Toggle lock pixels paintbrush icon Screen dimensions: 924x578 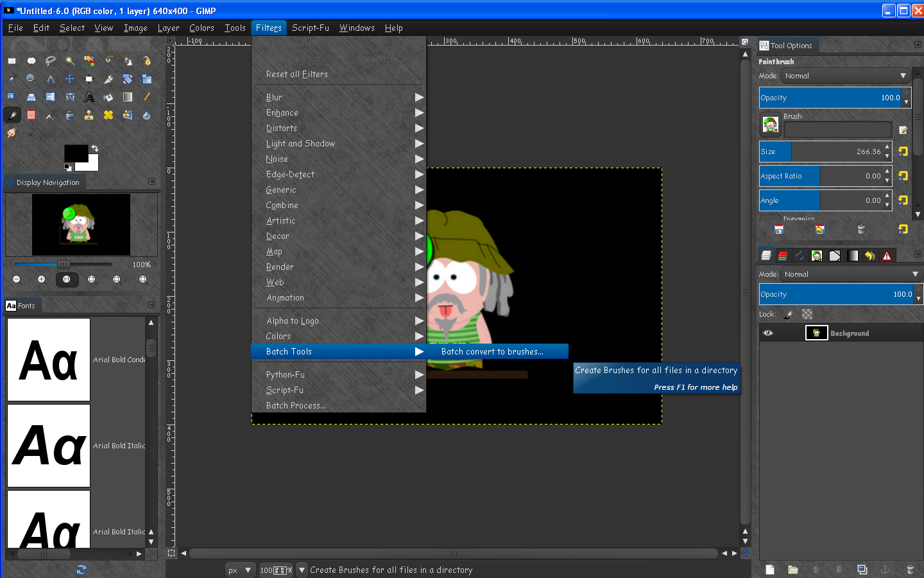pyautogui.click(x=789, y=314)
